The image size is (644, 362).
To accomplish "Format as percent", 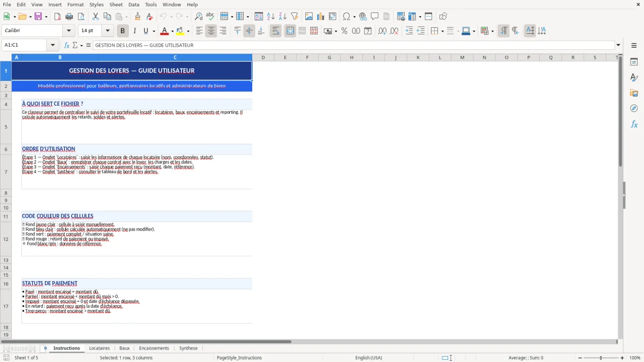I will [344, 31].
